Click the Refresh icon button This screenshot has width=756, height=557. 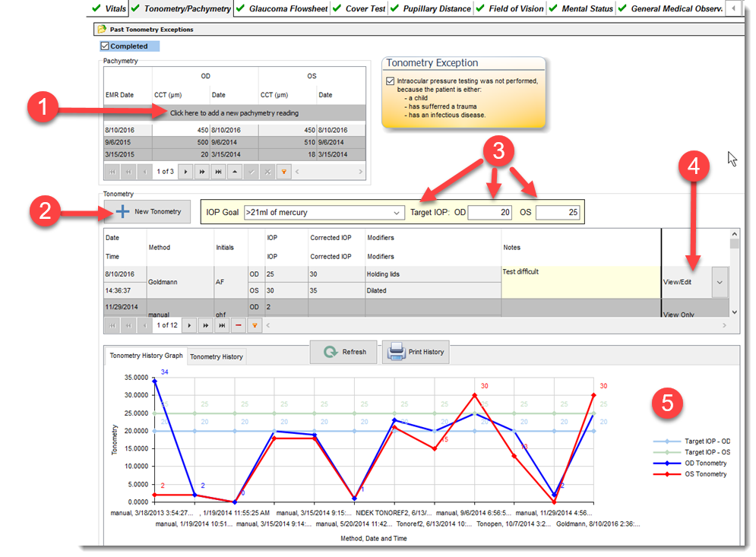[x=331, y=352]
